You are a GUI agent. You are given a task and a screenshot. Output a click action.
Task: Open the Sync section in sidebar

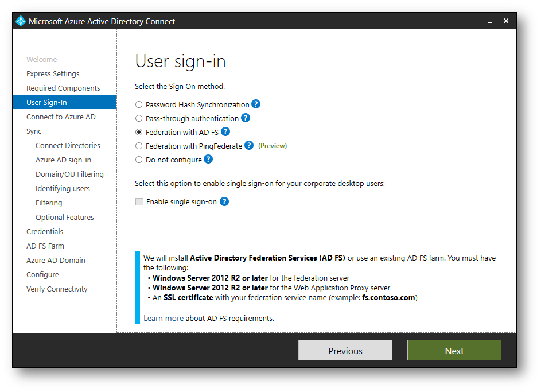click(x=34, y=131)
